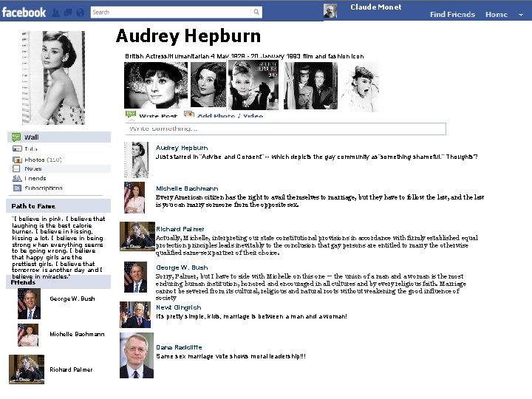Click Michelle Bachmann's photo in Friends list
Image resolution: width=532 pixels, height=399 pixels.
pyautogui.click(x=28, y=335)
